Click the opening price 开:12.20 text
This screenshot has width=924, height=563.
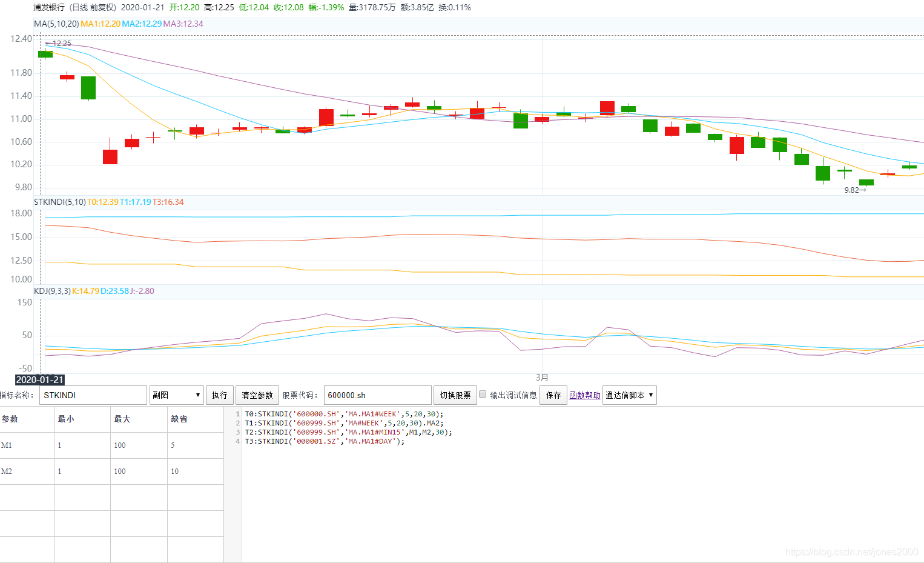(x=184, y=7)
